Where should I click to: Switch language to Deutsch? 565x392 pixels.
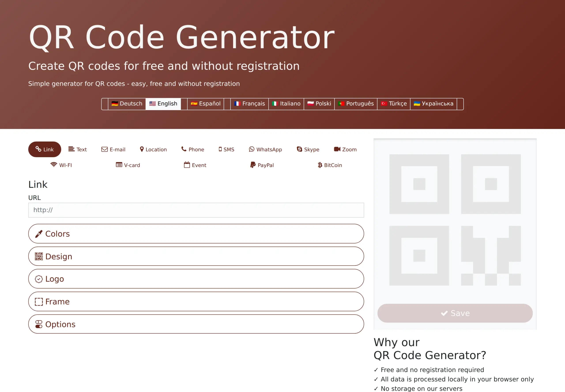(x=127, y=104)
